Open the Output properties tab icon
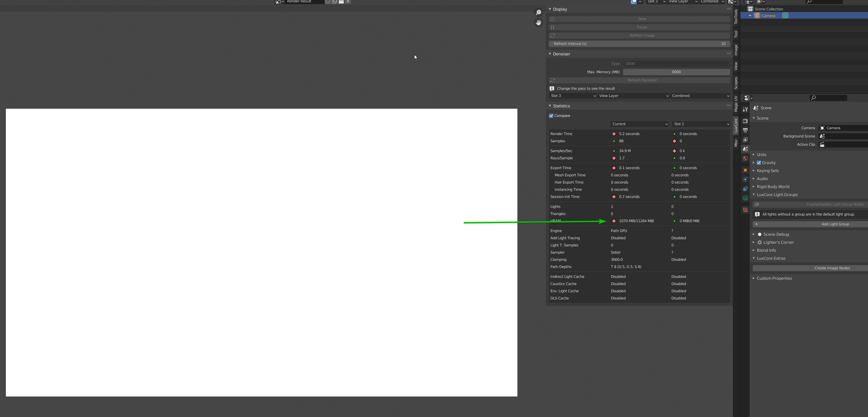 (745, 130)
